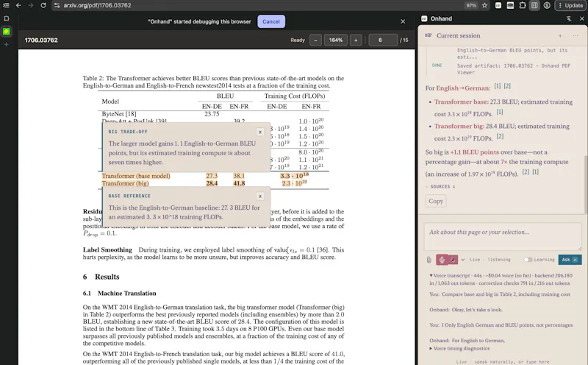
Task: Click the highlighted 41.8 EN-FR value
Action: click(x=239, y=183)
